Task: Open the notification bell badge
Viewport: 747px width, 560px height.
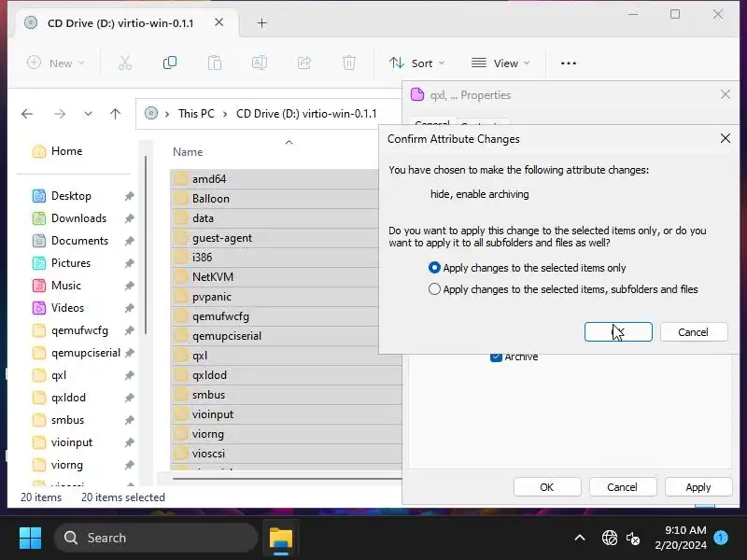Action: tap(721, 538)
